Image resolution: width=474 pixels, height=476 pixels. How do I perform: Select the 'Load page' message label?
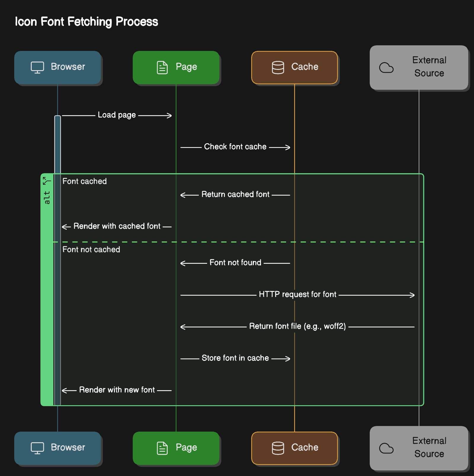point(117,115)
